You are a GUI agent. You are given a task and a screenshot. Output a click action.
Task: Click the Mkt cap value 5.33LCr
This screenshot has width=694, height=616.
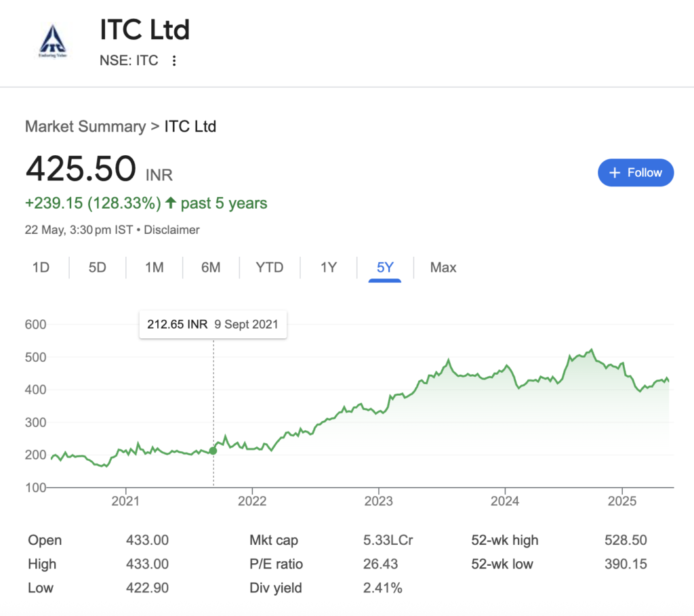point(388,540)
